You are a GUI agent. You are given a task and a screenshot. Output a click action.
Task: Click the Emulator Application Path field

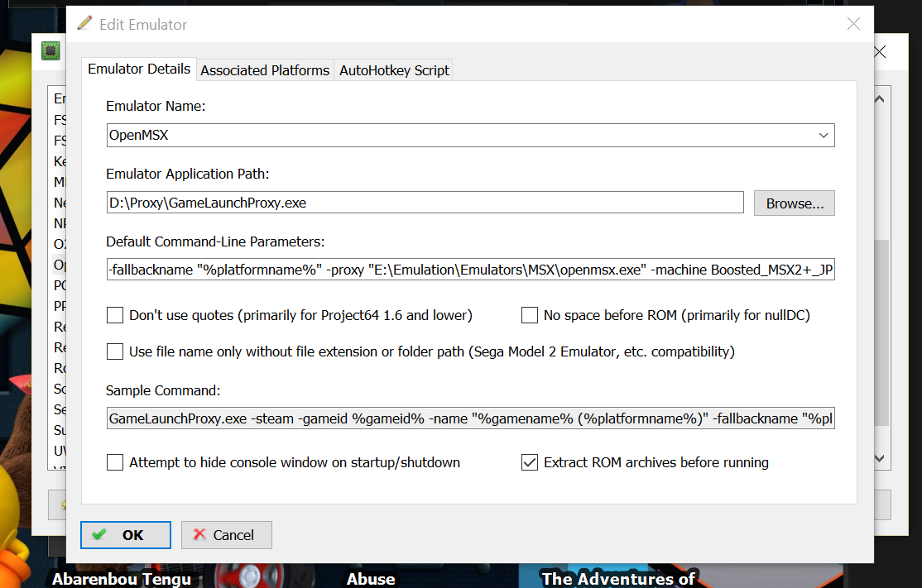point(425,203)
